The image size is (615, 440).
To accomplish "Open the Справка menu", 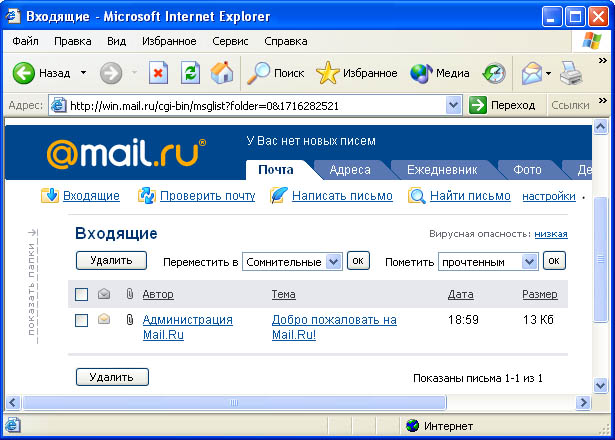I will tap(286, 41).
